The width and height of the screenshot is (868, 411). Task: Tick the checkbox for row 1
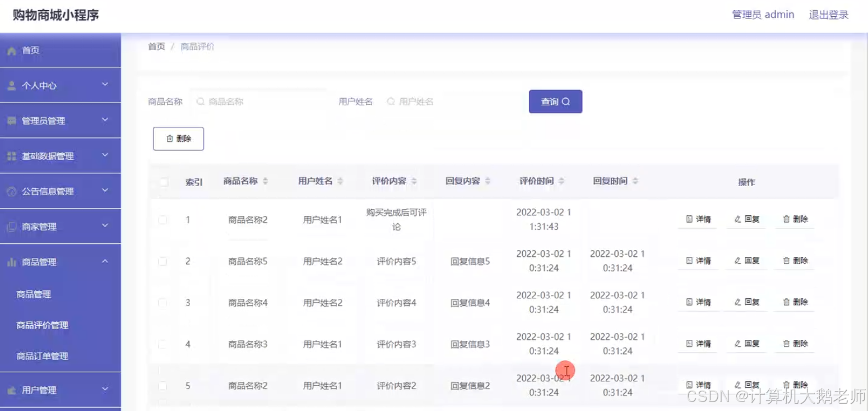click(x=163, y=220)
